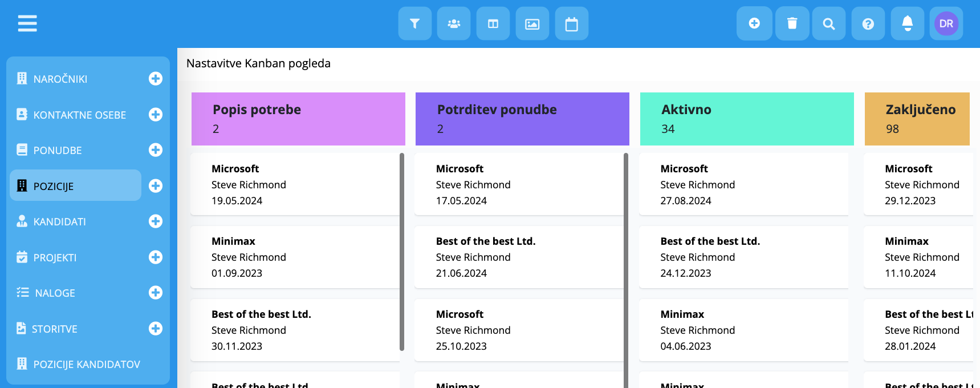
Task: Go to Projekti section
Action: coord(55,257)
